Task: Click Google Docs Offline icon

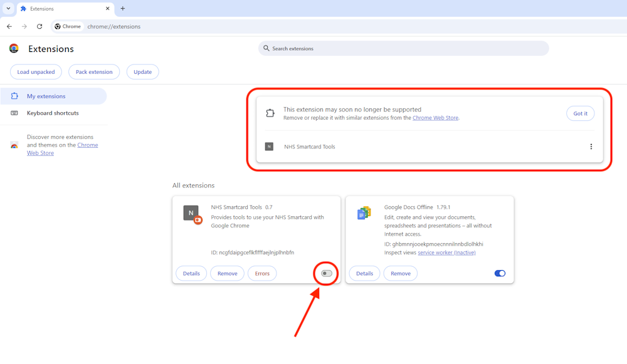Action: (x=364, y=213)
